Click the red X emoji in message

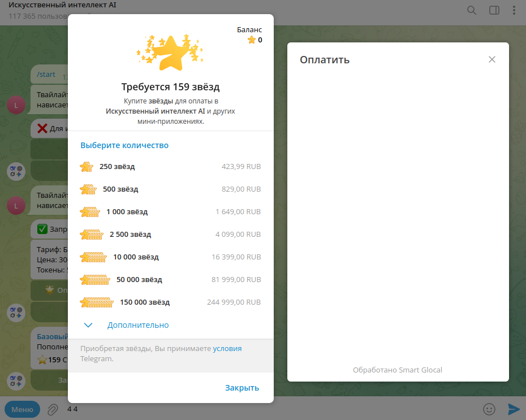pos(42,128)
